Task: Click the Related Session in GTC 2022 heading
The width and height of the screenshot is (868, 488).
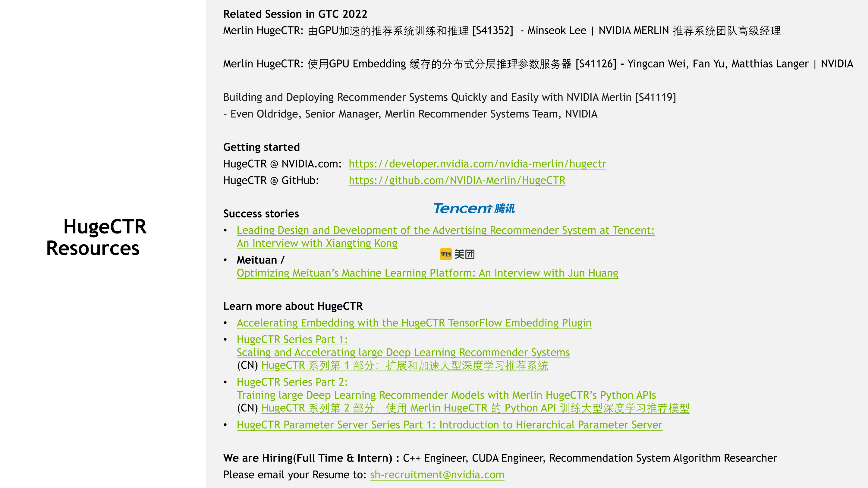Action: 295,14
